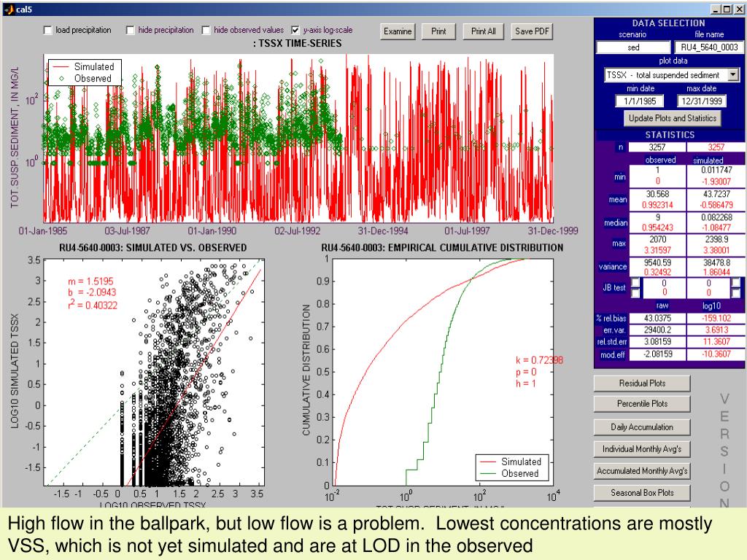Click the k = 0.72398 annotation
This screenshot has width=747, height=560.
click(539, 360)
